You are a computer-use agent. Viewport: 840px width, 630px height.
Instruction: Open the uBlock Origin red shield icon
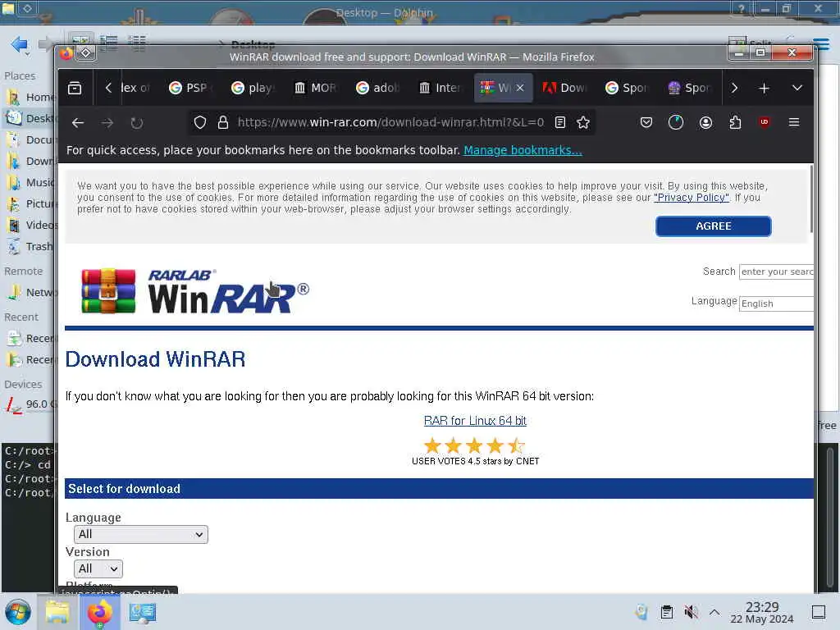[765, 123]
